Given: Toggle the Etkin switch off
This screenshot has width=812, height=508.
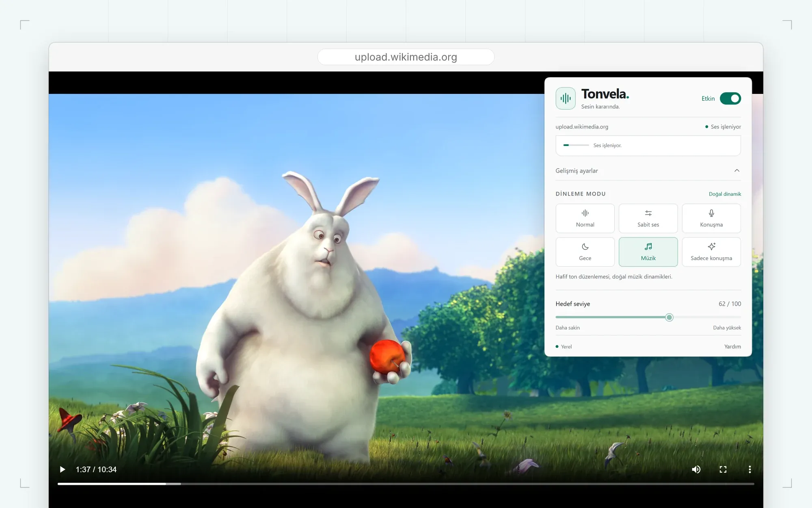Looking at the screenshot, I should (x=730, y=98).
